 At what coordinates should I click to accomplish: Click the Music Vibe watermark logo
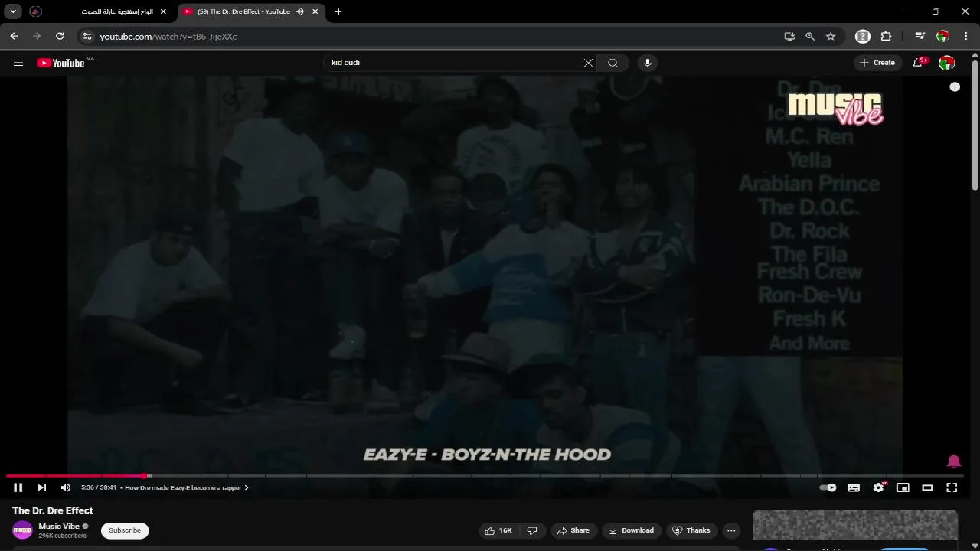[x=835, y=108]
